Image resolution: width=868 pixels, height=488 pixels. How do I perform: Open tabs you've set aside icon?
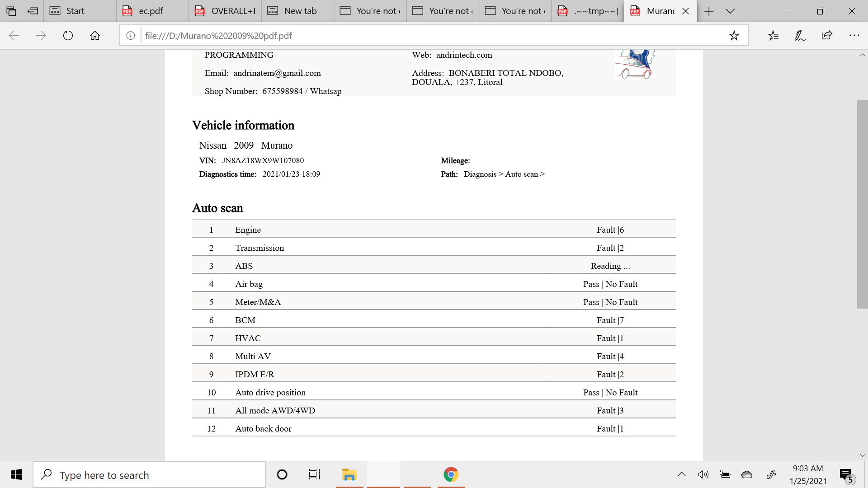pyautogui.click(x=11, y=11)
